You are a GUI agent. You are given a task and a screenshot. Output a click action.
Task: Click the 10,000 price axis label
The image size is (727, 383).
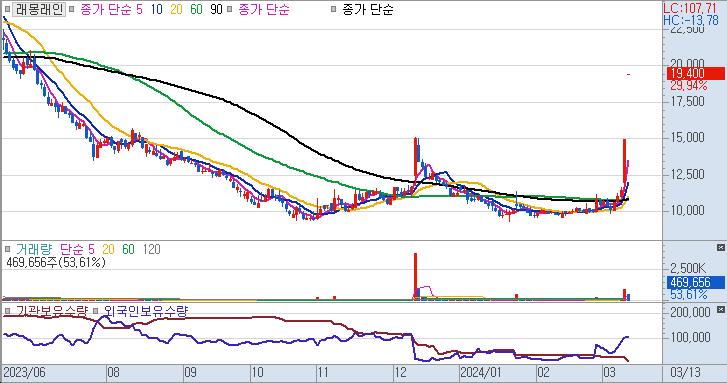point(688,211)
